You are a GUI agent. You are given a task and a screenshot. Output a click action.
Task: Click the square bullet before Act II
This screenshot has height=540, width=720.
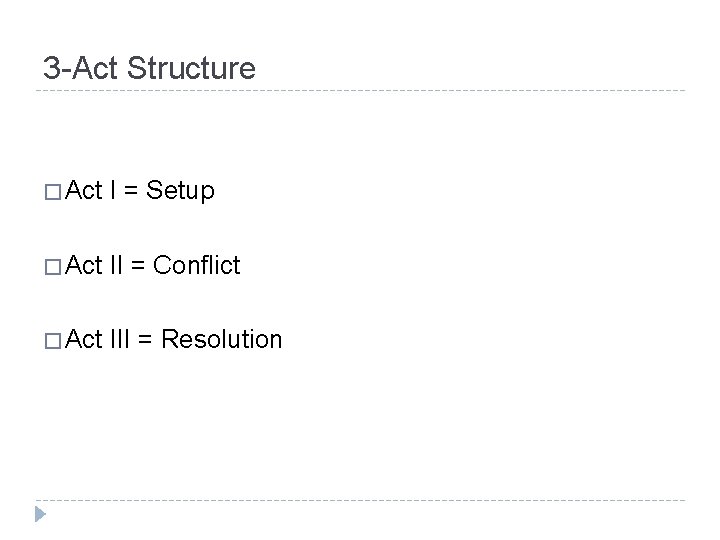[x=51, y=266]
